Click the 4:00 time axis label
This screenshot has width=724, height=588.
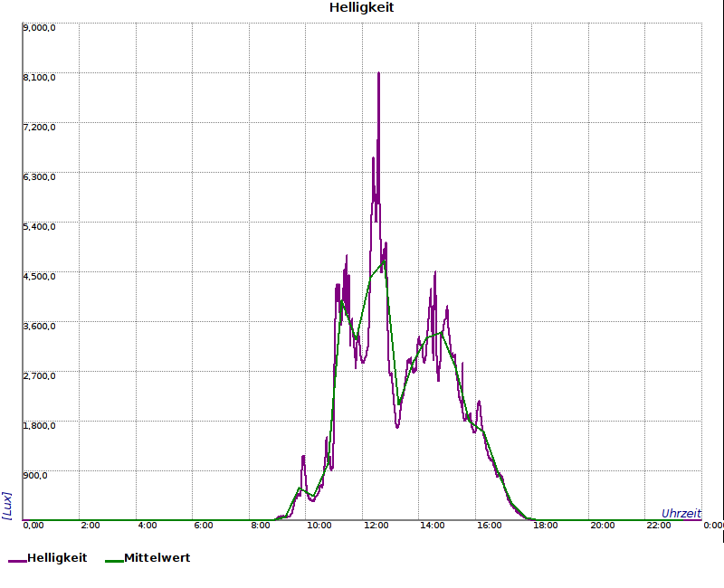pyautogui.click(x=148, y=526)
